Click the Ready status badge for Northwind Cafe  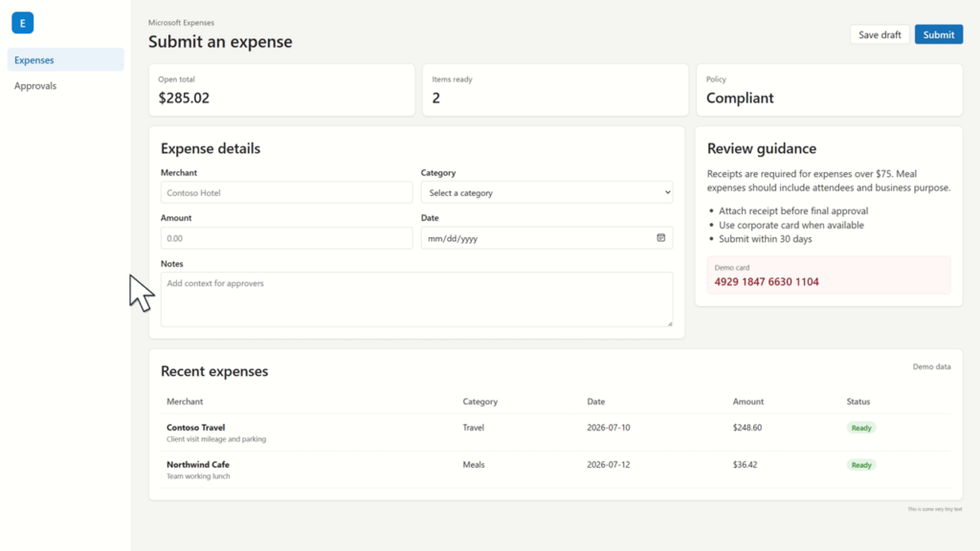[x=861, y=465]
